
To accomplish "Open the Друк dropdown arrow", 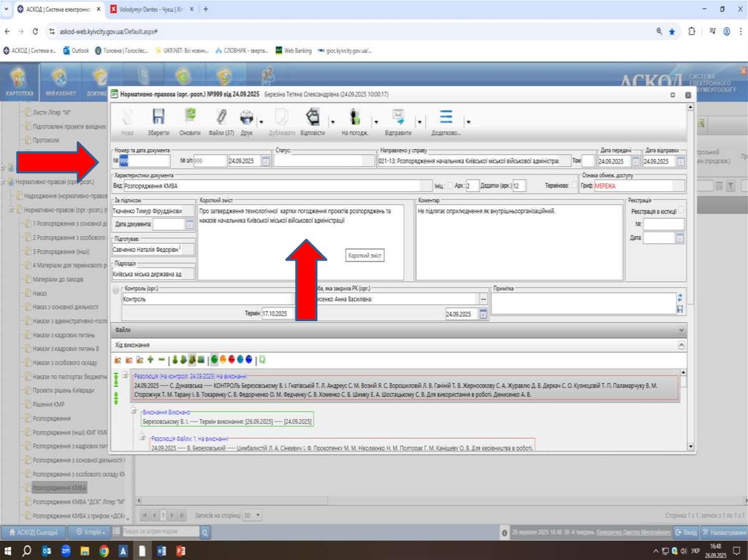I will click(262, 121).
